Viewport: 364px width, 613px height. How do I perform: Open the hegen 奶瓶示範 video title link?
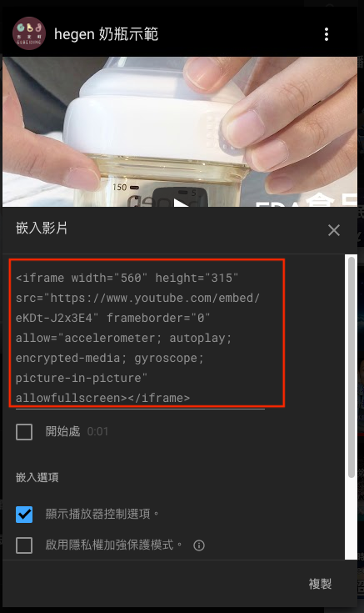pyautogui.click(x=106, y=34)
